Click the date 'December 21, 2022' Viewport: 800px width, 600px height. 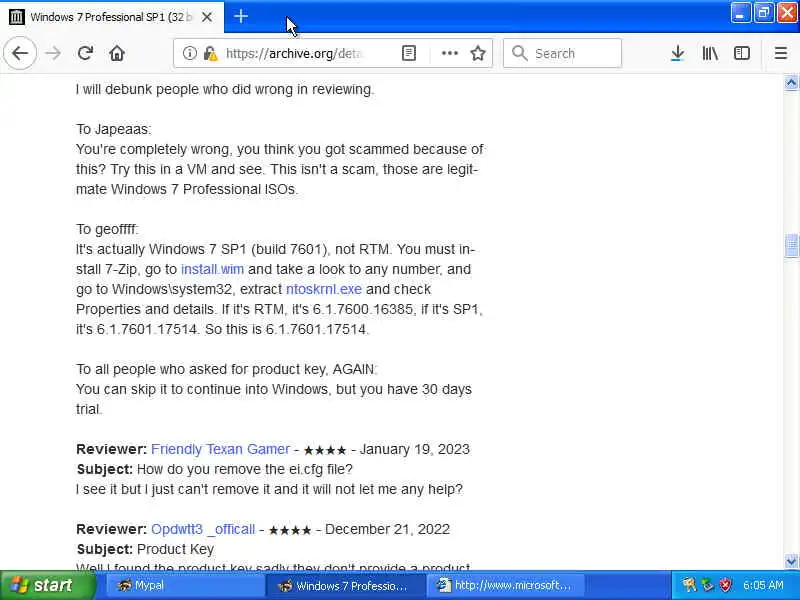387,529
